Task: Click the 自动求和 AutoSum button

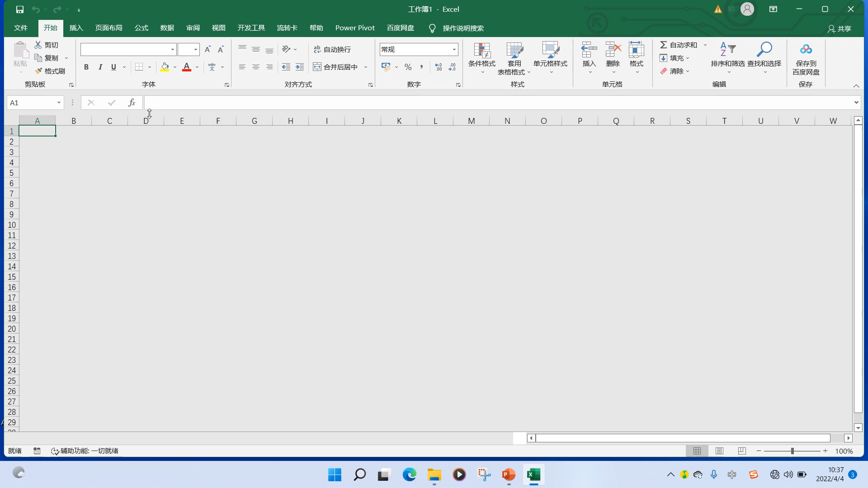Action: coord(679,45)
